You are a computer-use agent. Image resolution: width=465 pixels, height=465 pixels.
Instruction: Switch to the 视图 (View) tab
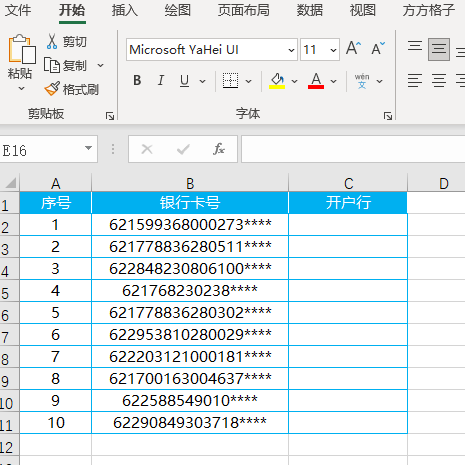(363, 10)
